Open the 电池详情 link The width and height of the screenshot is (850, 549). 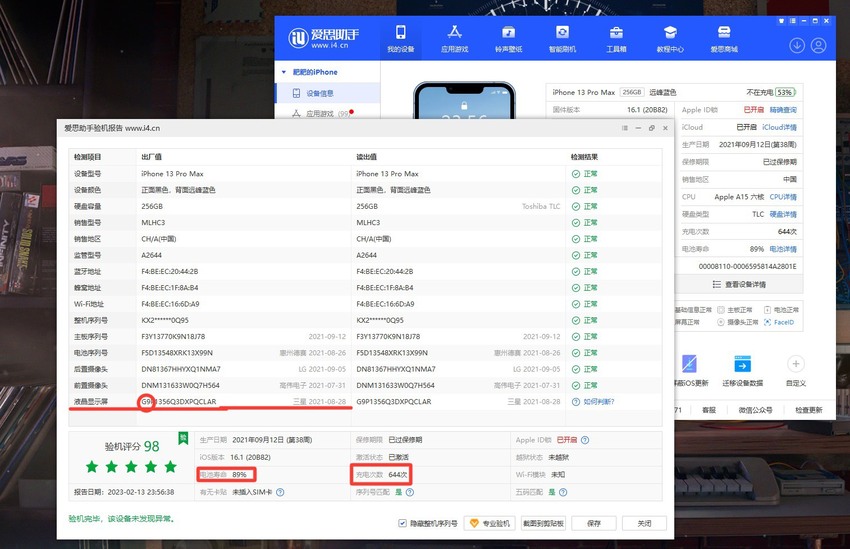tap(783, 249)
